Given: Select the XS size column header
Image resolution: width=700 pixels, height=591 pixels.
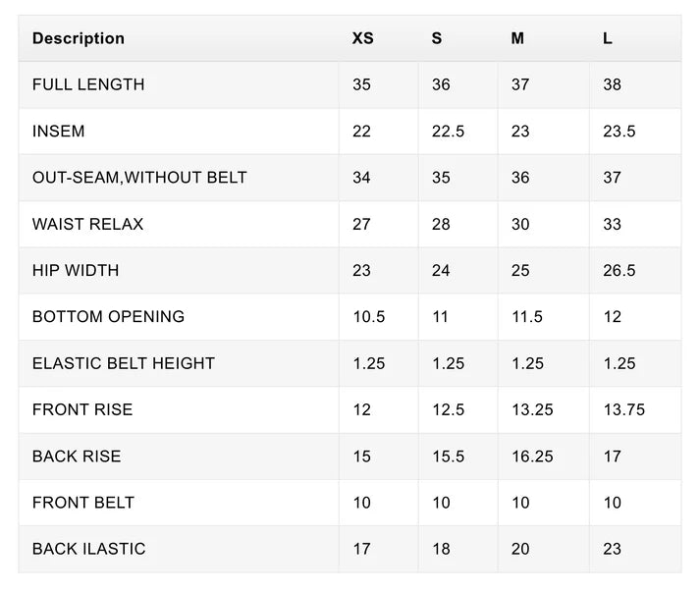Looking at the screenshot, I should point(362,38).
